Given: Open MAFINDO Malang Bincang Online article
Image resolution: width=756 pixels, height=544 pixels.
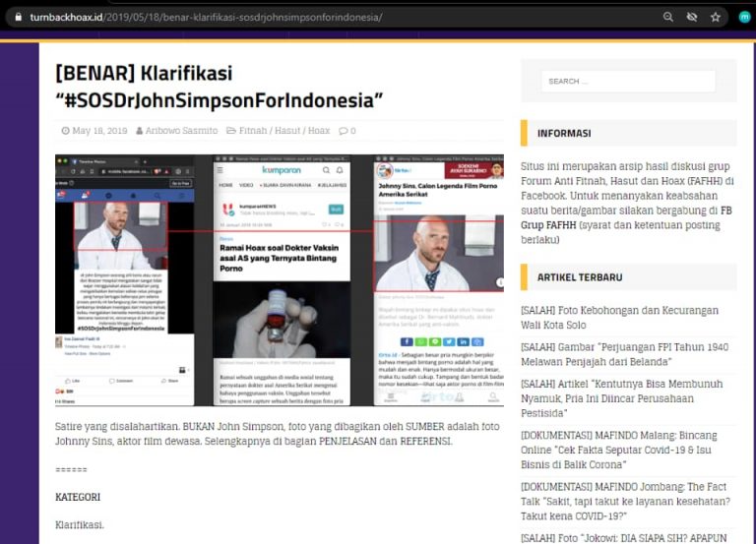Looking at the screenshot, I should [x=619, y=450].
